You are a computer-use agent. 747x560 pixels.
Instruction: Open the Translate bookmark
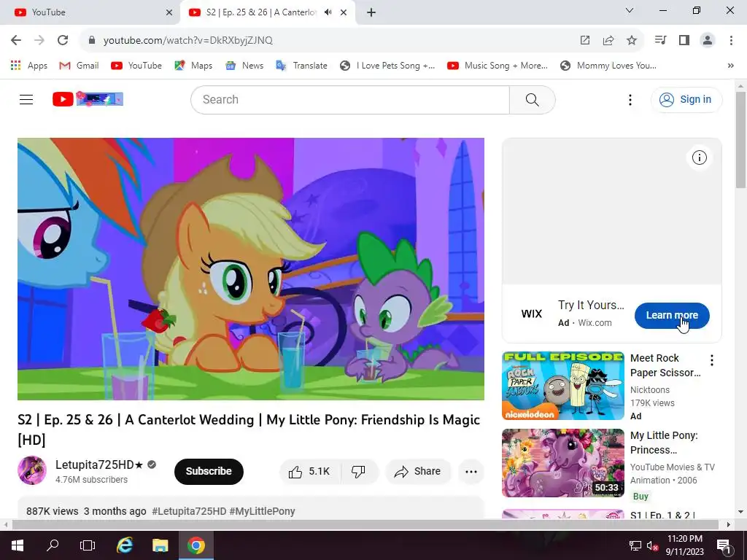pos(301,66)
